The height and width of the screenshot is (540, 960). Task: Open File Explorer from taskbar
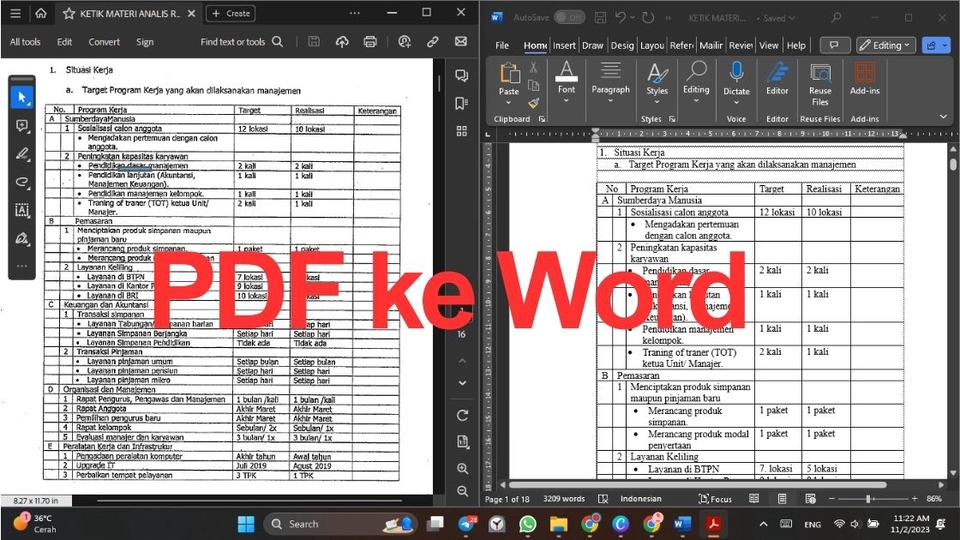[x=558, y=524]
